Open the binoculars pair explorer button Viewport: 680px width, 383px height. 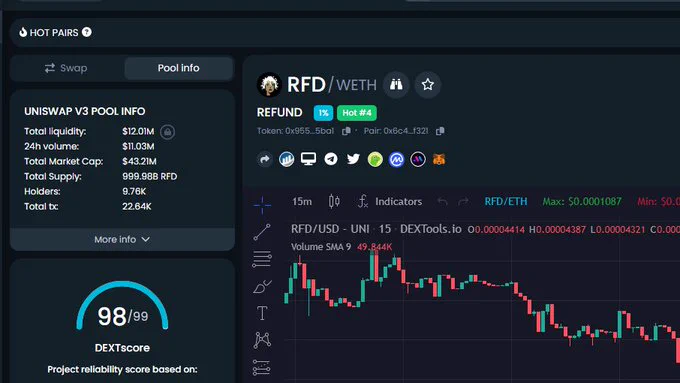396,85
